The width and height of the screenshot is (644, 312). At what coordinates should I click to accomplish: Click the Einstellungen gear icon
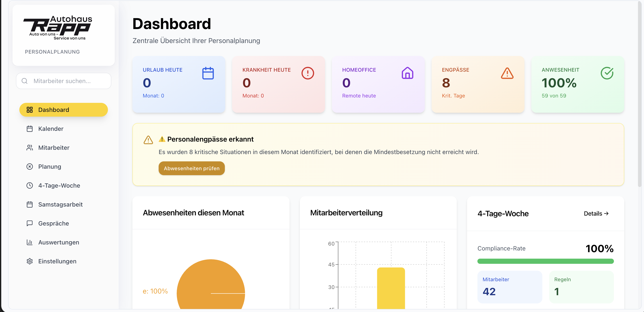click(x=29, y=261)
